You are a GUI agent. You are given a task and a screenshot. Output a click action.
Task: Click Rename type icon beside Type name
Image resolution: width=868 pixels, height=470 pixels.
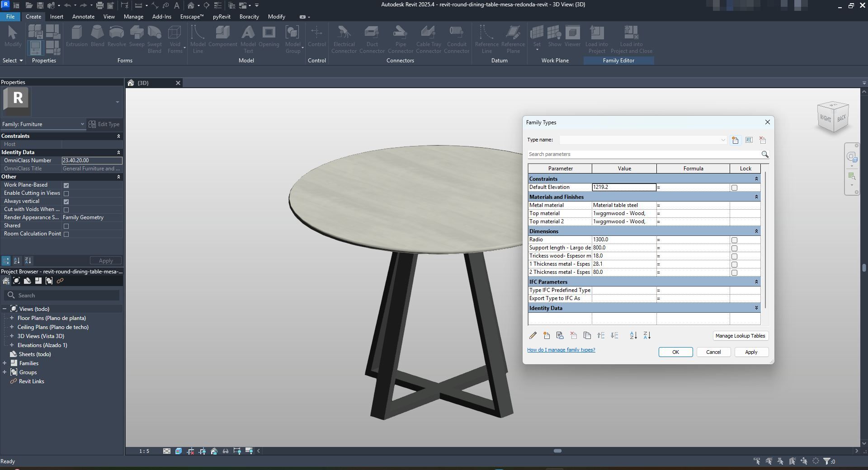point(749,140)
